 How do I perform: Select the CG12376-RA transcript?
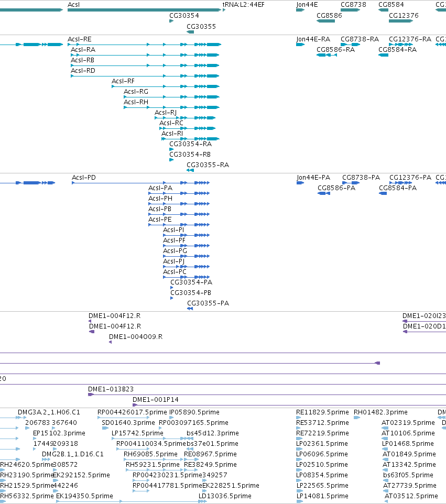(400, 45)
